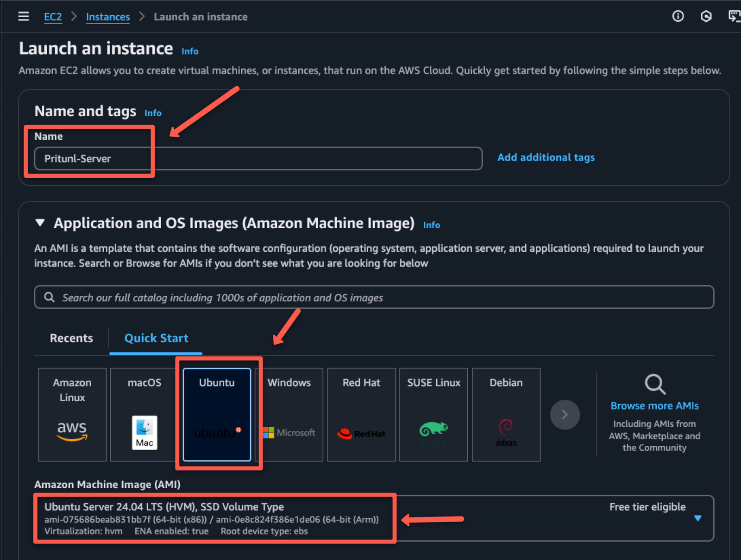Select the SUSE Linux AMI tile

[x=433, y=414]
